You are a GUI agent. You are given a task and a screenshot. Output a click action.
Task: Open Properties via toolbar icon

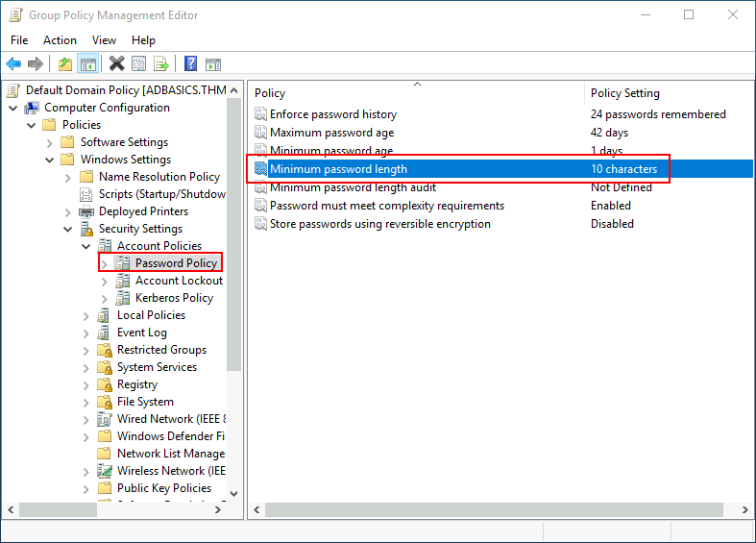pos(139,64)
